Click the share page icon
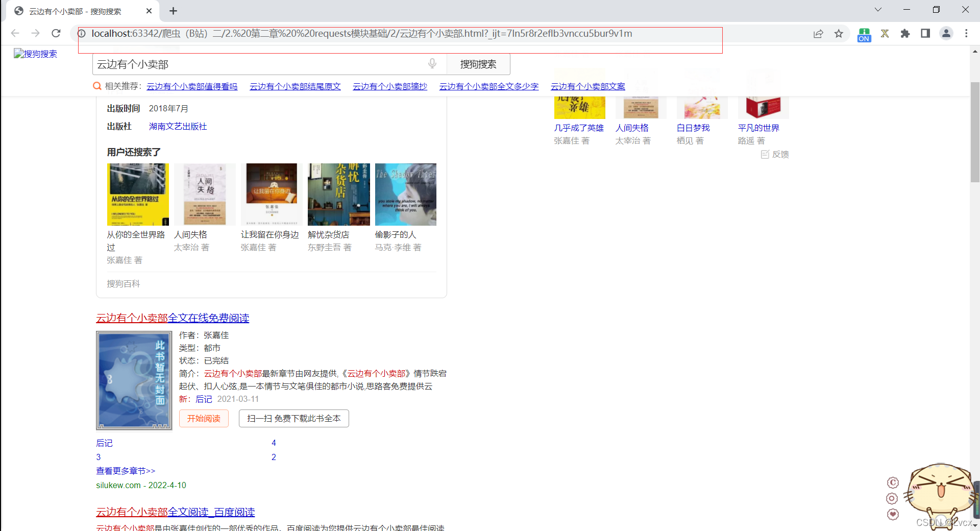This screenshot has width=980, height=531. (818, 33)
